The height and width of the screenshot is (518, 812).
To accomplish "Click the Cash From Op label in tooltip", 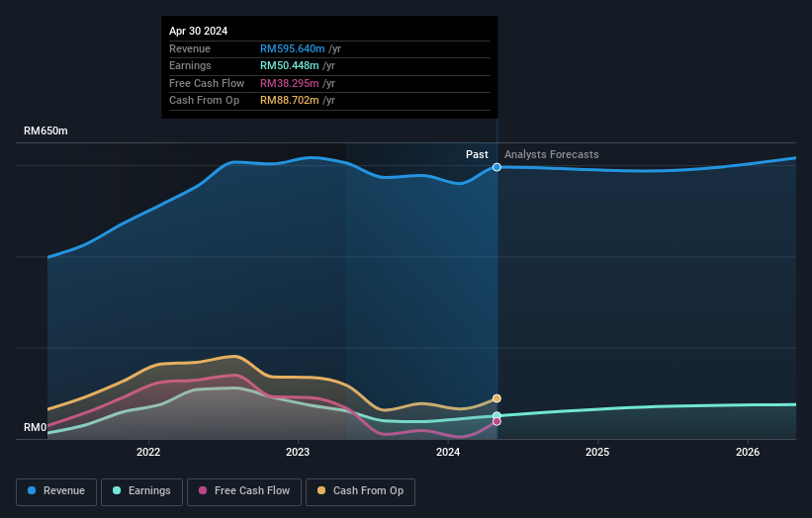I will click(x=205, y=101).
